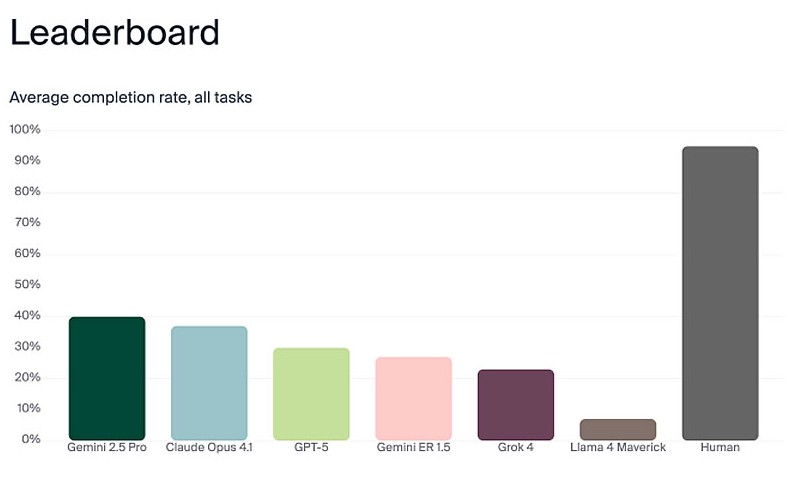The width and height of the screenshot is (790, 482).
Task: Click the 0% y-axis label
Action: point(30,439)
